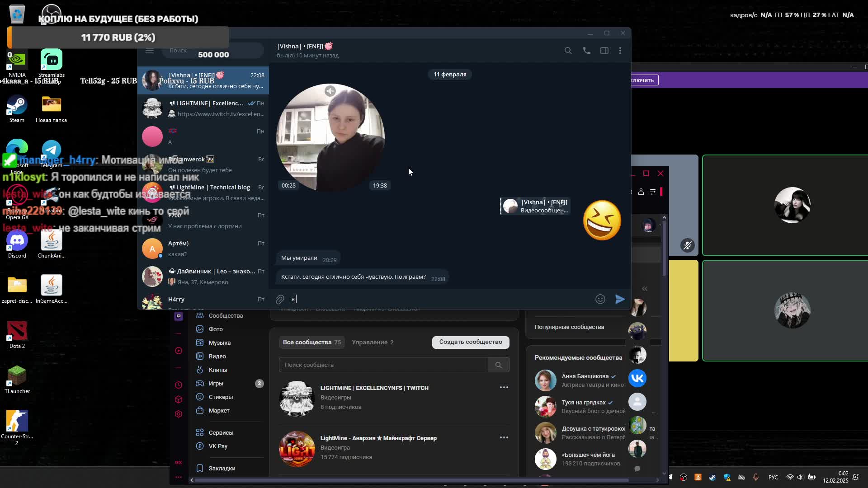The width and height of the screenshot is (868, 488).
Task: Open volume control in system tray
Action: (800, 477)
